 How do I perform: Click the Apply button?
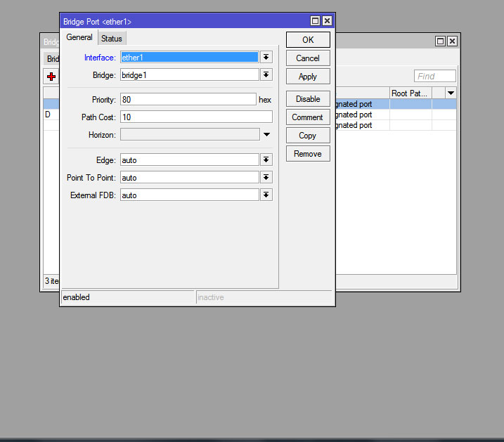308,77
